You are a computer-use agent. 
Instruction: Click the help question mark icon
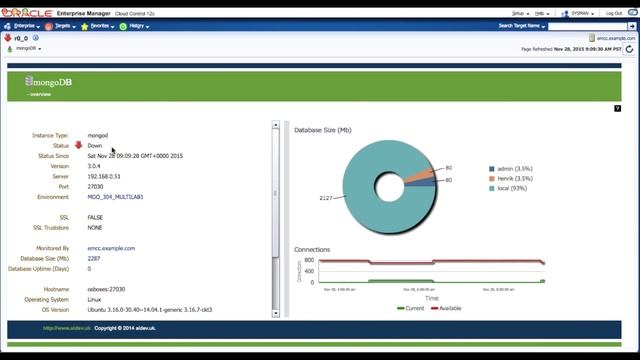[x=618, y=108]
